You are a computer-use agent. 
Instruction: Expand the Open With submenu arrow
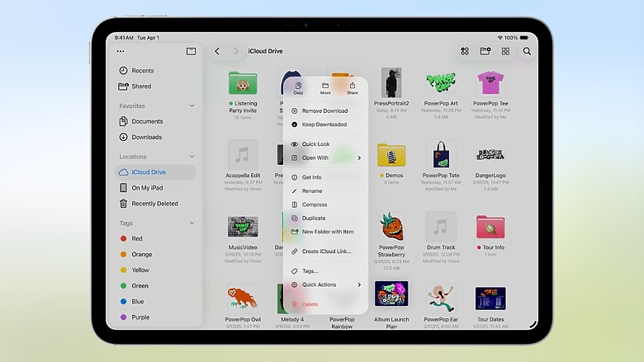(359, 157)
